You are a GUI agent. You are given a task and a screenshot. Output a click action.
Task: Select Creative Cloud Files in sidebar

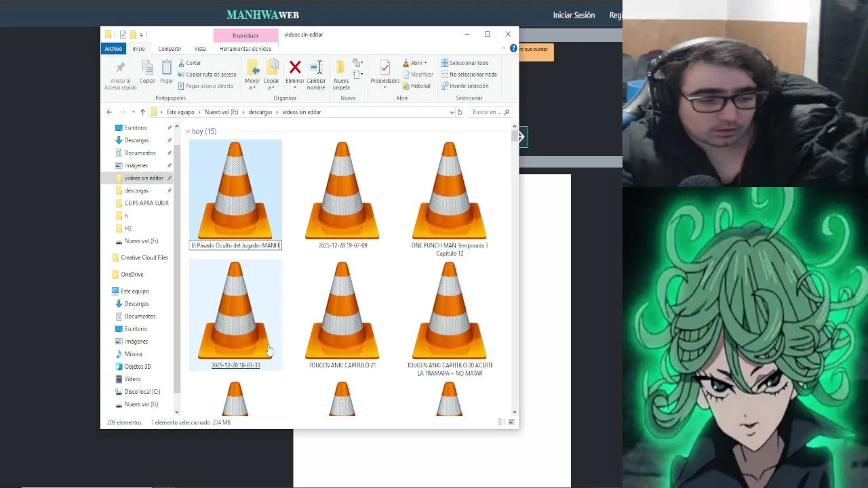(x=144, y=258)
